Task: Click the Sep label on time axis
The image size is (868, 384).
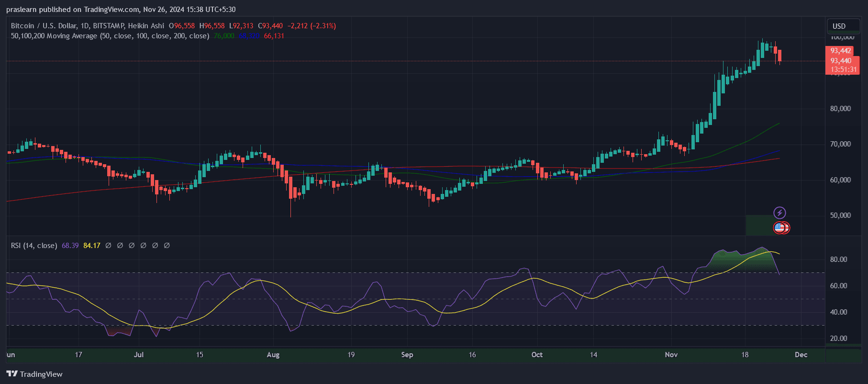Action: point(407,355)
